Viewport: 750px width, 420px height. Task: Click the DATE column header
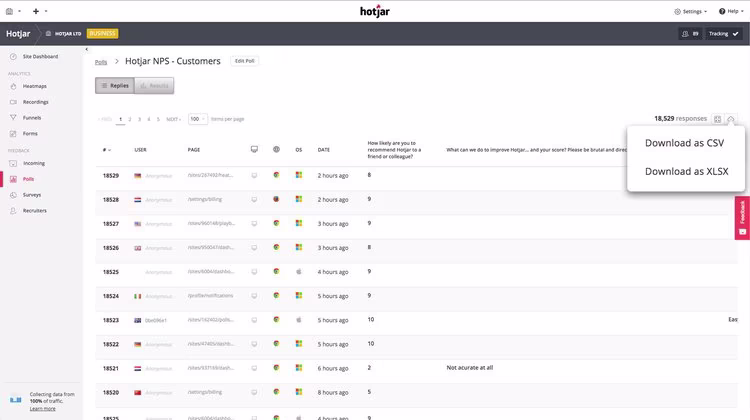(x=324, y=150)
